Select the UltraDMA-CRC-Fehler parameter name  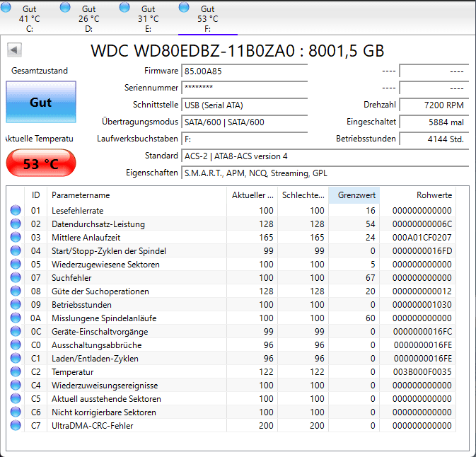(92, 425)
